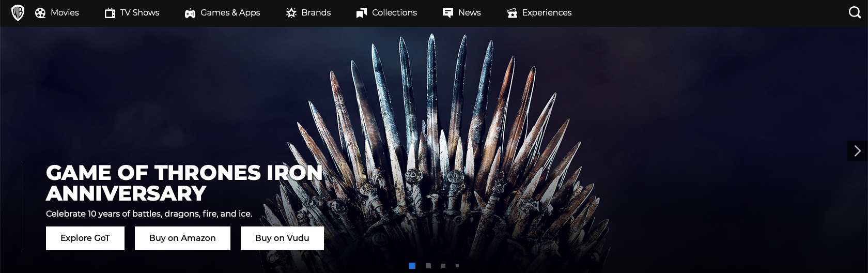The image size is (868, 273).
Task: Jump to the second carousel slide dot
Action: pos(428,266)
